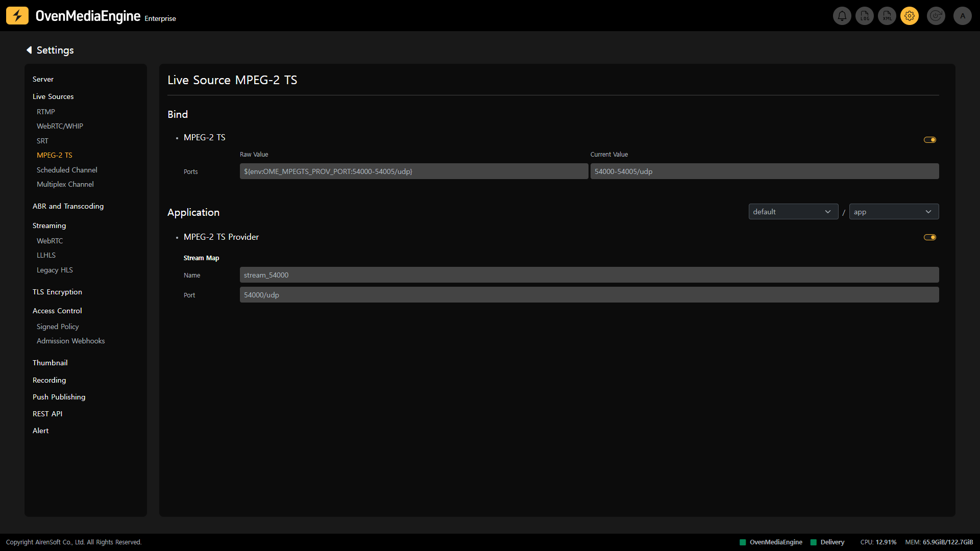Open the Admission Webhooks page

click(70, 341)
